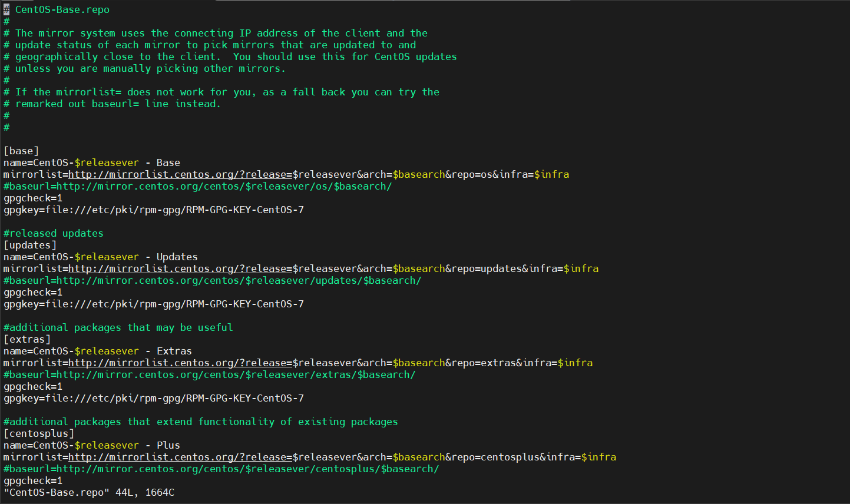Place cursor on the commented baseurl for updates

pyautogui.click(x=212, y=280)
